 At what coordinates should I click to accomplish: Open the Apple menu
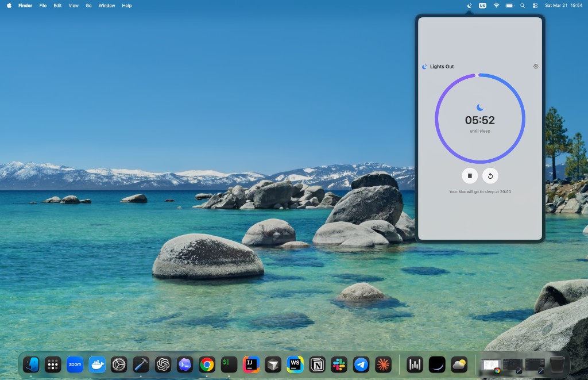coord(9,6)
